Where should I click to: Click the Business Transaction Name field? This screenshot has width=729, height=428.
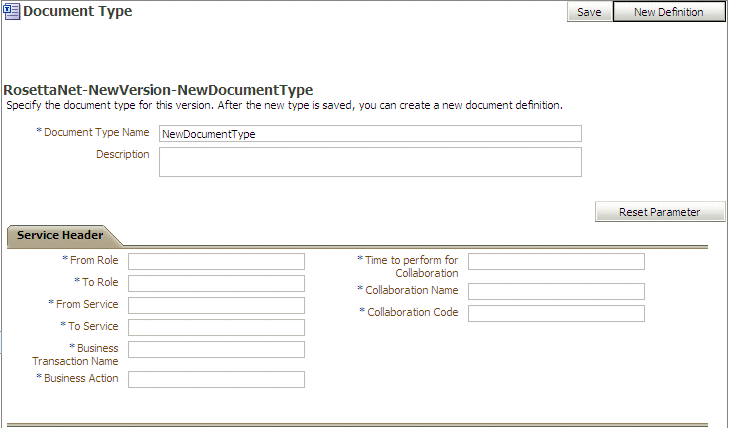tap(216, 349)
